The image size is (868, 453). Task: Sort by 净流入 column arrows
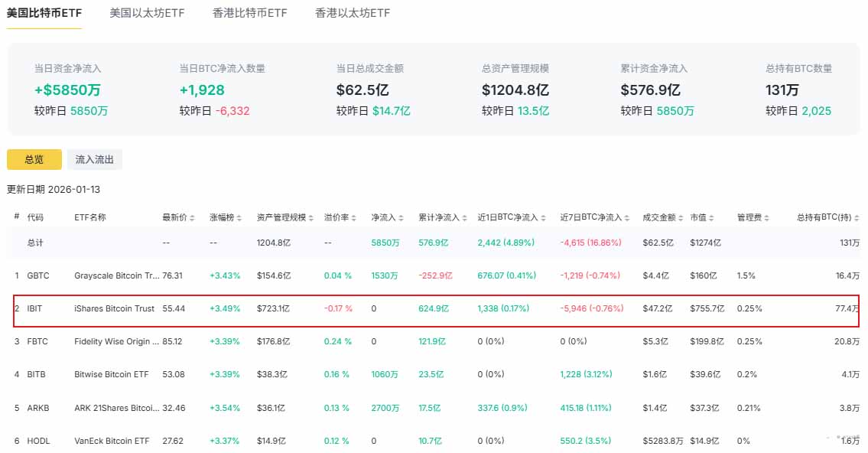401,218
